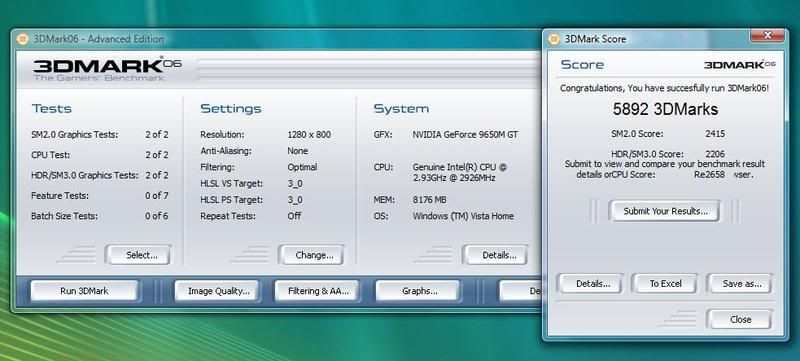Click the HDR/SM3.0 Graphics Tests label
Screen dimensions: 800x361
coord(85,175)
